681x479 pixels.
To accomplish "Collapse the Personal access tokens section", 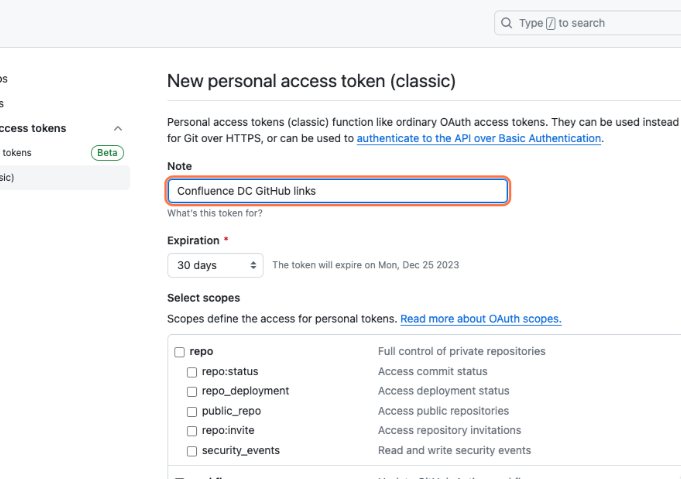I will click(x=118, y=128).
